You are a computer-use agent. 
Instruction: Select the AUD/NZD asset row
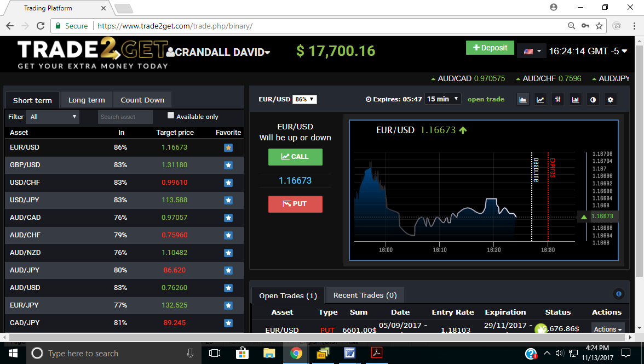pos(124,253)
